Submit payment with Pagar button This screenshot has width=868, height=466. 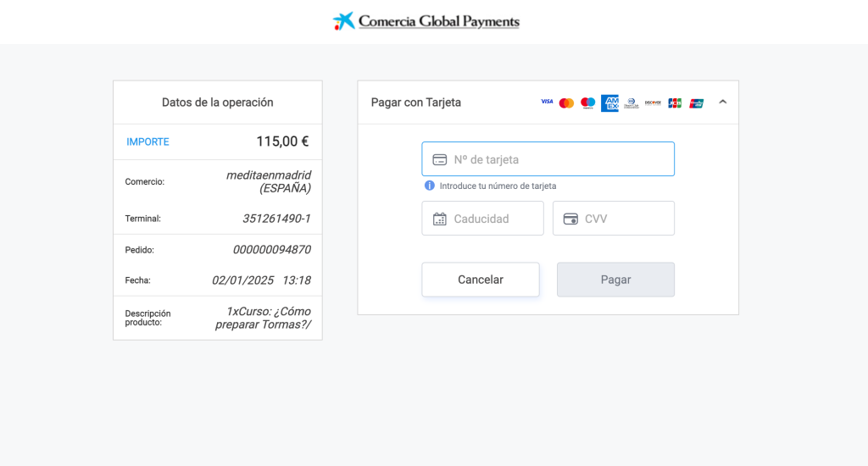coord(615,280)
